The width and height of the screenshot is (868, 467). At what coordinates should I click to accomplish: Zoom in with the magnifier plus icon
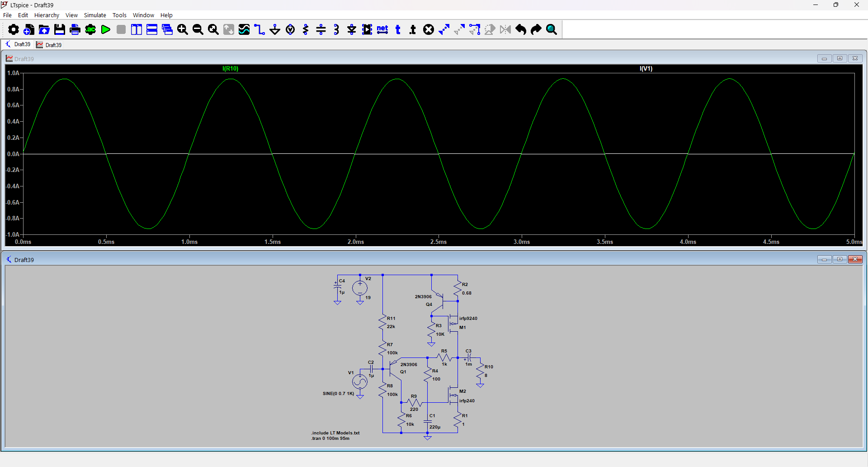coord(183,30)
